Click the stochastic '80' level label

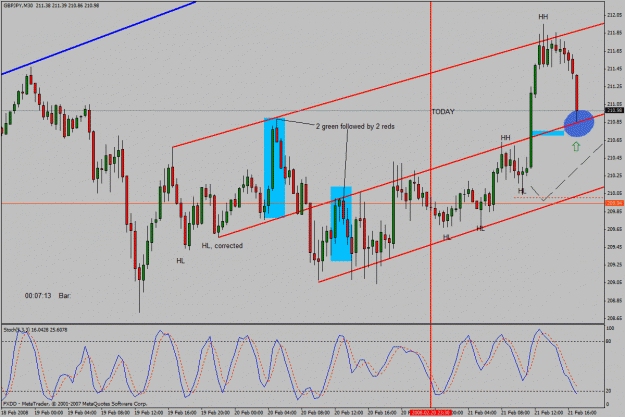(609, 341)
